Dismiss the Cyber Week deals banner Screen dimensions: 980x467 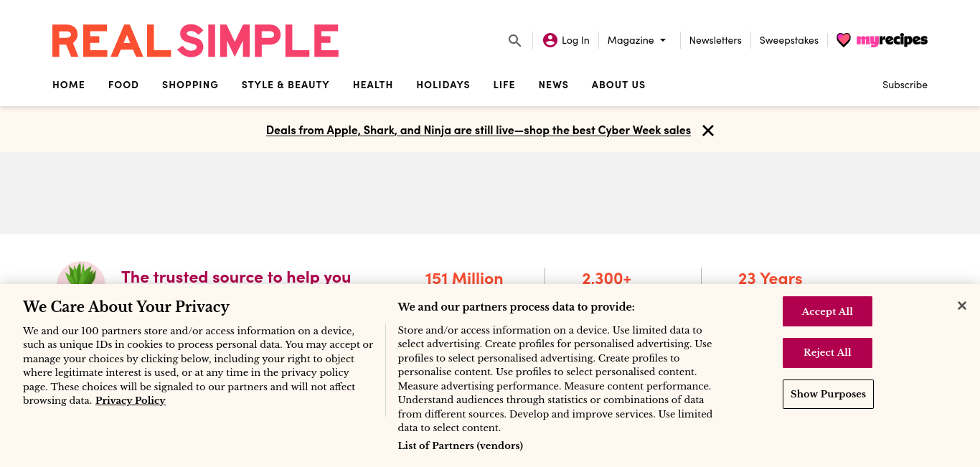pos(708,131)
